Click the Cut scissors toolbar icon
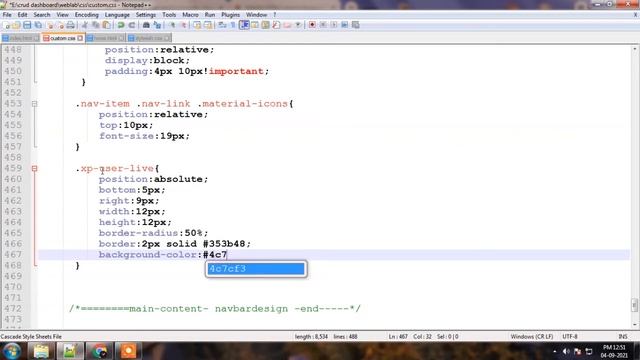This screenshot has width=640, height=360. [85, 25]
